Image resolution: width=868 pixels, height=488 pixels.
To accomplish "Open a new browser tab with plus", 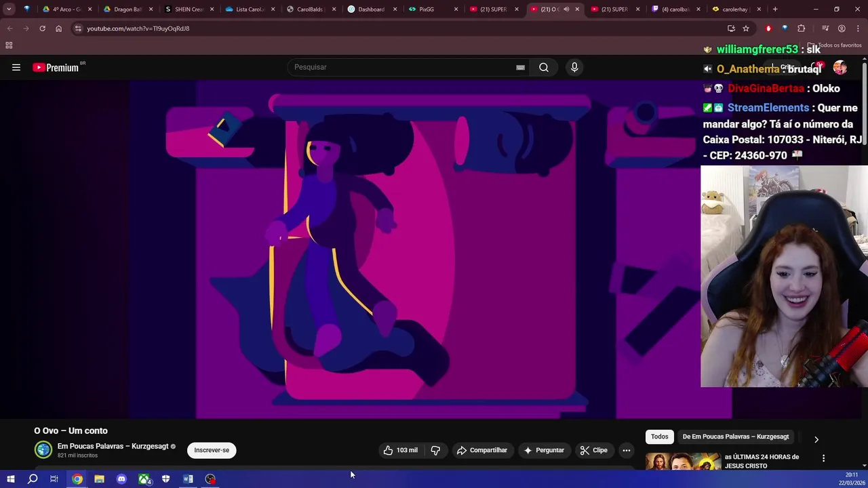I will [775, 9].
